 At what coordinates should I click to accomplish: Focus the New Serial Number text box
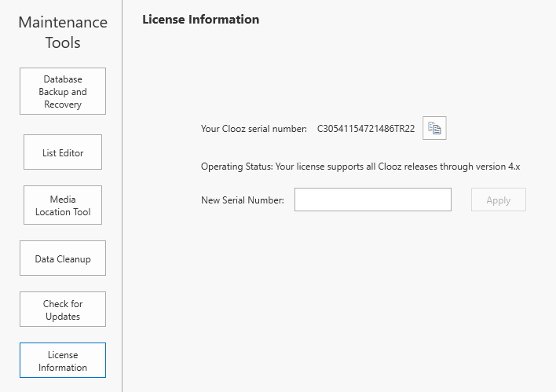(x=372, y=200)
